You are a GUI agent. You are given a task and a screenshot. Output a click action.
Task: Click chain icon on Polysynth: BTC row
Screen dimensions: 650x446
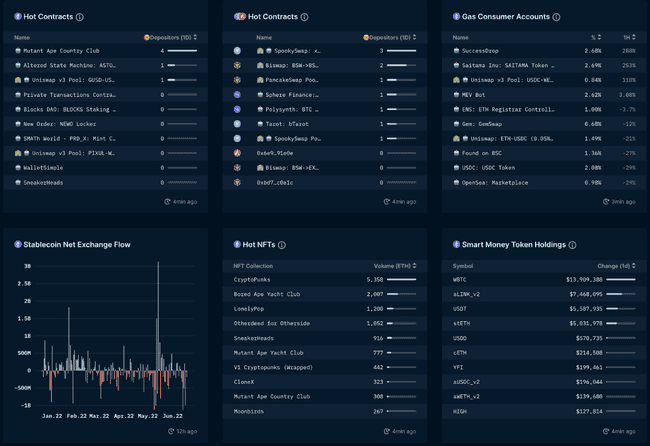click(237, 109)
